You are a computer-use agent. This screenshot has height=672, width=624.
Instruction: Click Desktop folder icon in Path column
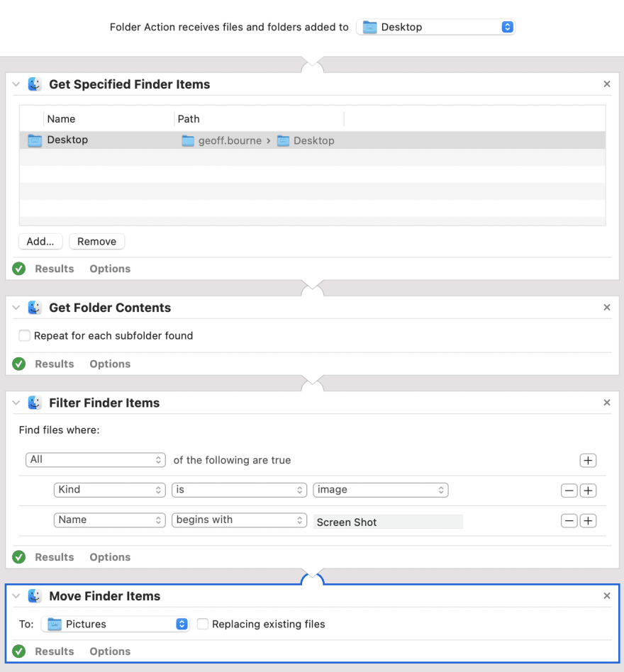pyautogui.click(x=283, y=140)
